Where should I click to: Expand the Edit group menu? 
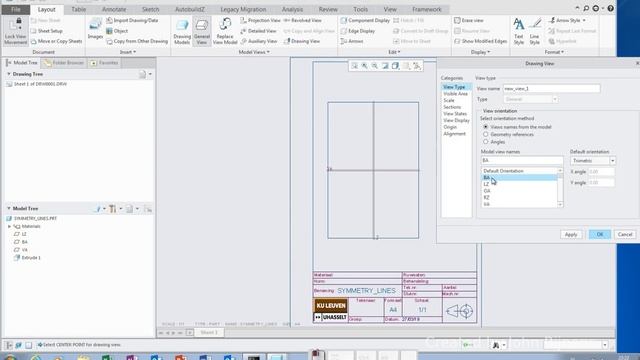394,52
